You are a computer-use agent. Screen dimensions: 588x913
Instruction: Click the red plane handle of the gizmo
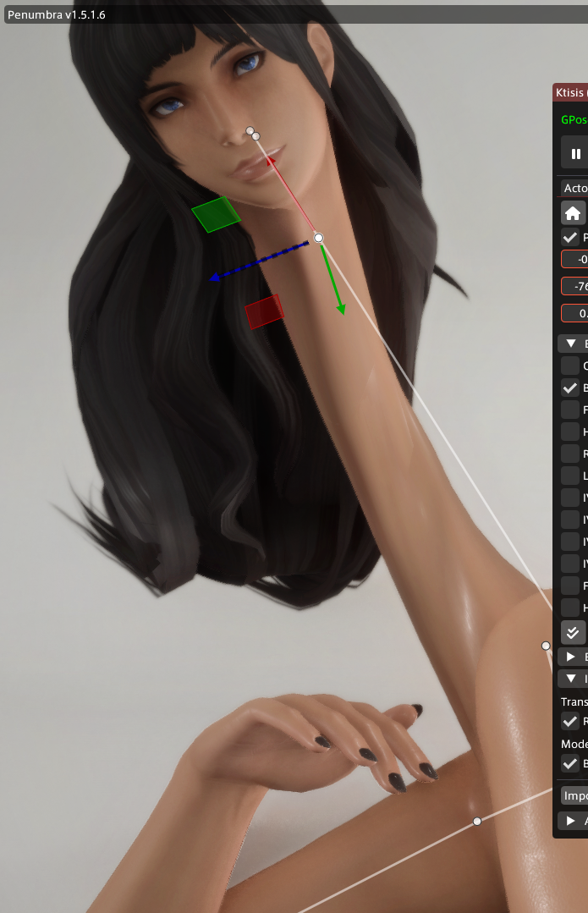(x=264, y=311)
